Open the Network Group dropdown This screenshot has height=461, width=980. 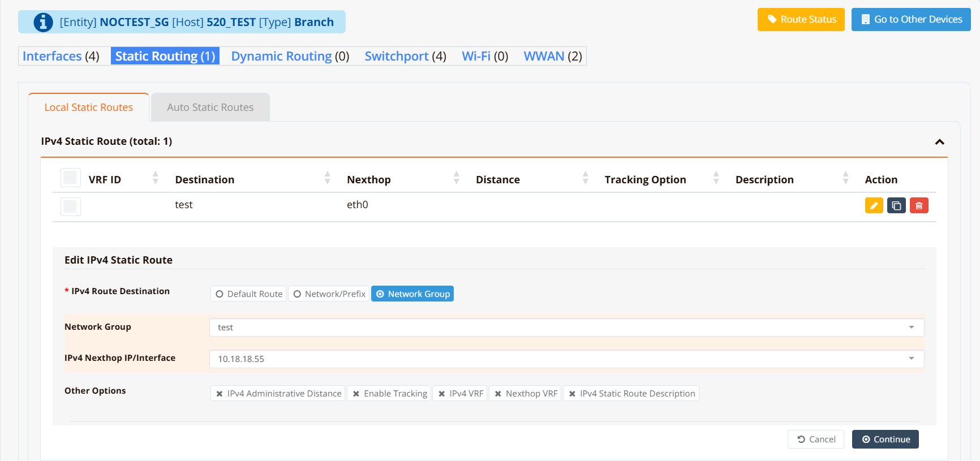[x=566, y=328]
